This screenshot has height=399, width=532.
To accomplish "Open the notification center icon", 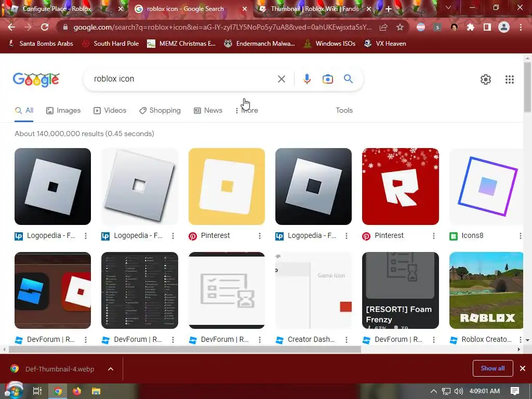I will tap(515, 391).
